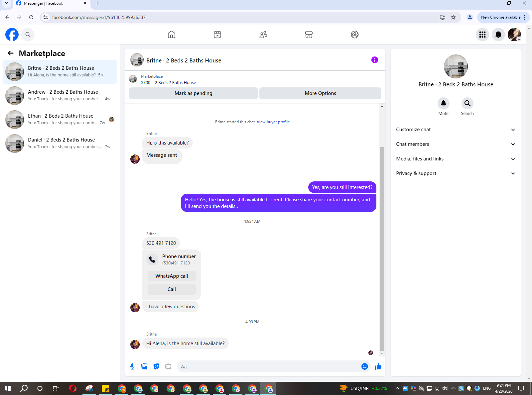Open the Windows Start menu
Screen dimensions: 532x395
[8, 388]
